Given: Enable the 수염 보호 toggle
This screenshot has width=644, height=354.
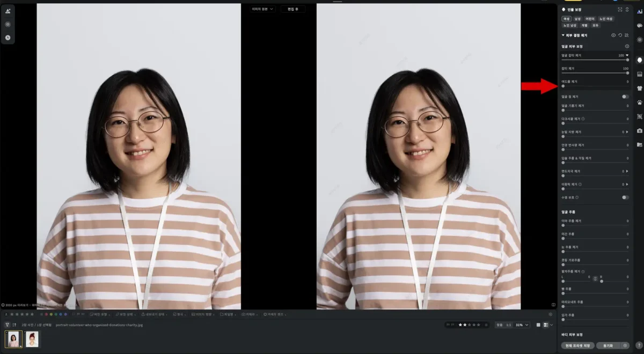Looking at the screenshot, I should click(625, 197).
